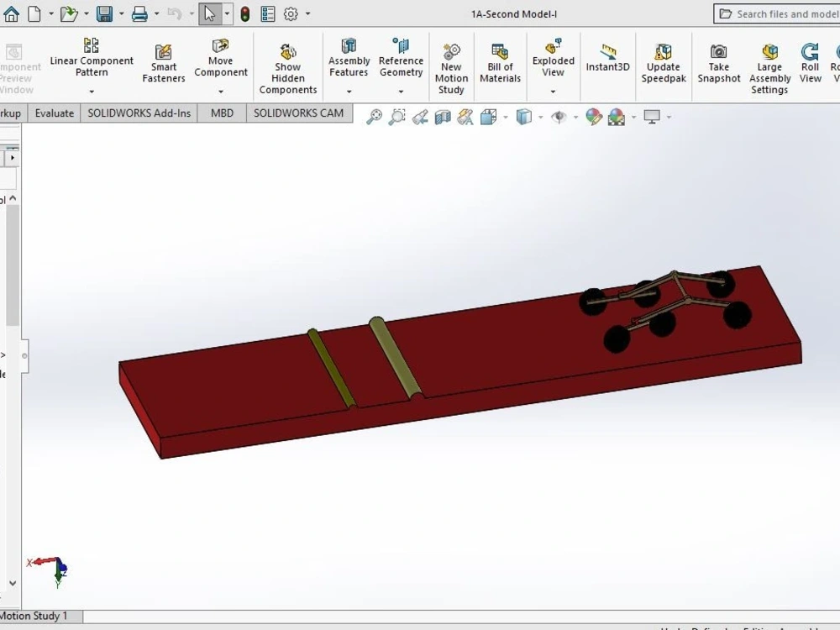
Task: Click Show Hidden Components
Action: 287,69
